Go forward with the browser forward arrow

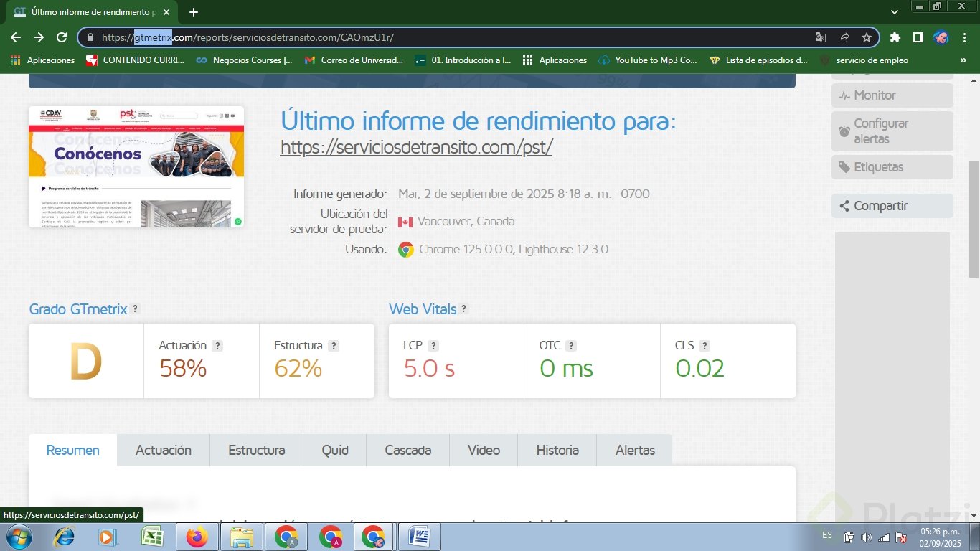[x=39, y=37]
